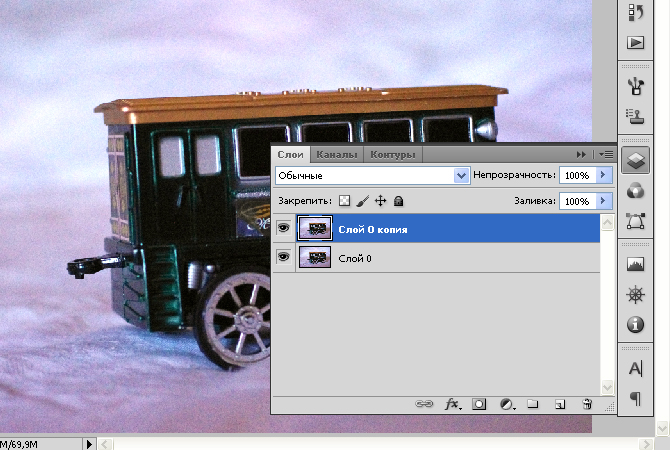Click the canvas vertical scroll down arrow
Image resolution: width=670 pixels, height=450 pixels.
tap(663, 427)
